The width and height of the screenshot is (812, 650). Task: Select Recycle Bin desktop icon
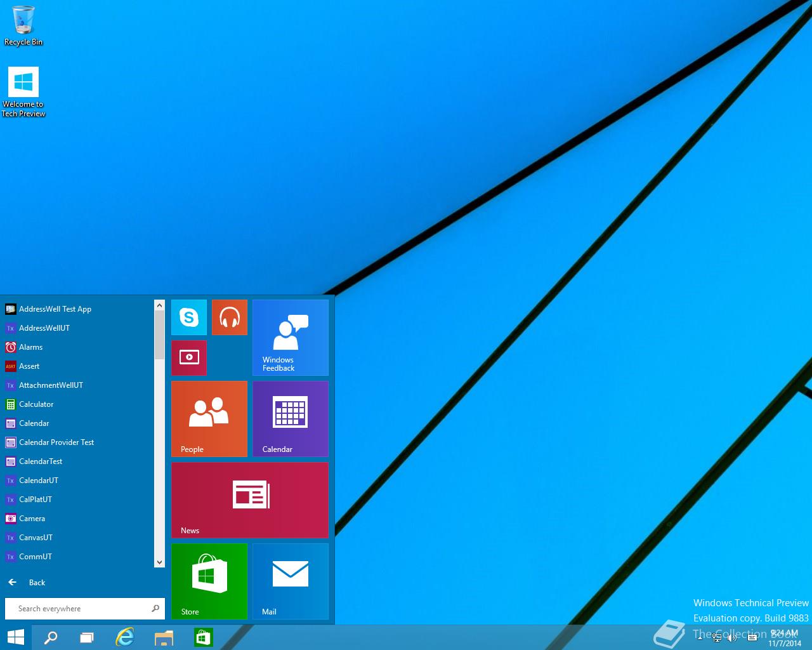pyautogui.click(x=23, y=26)
